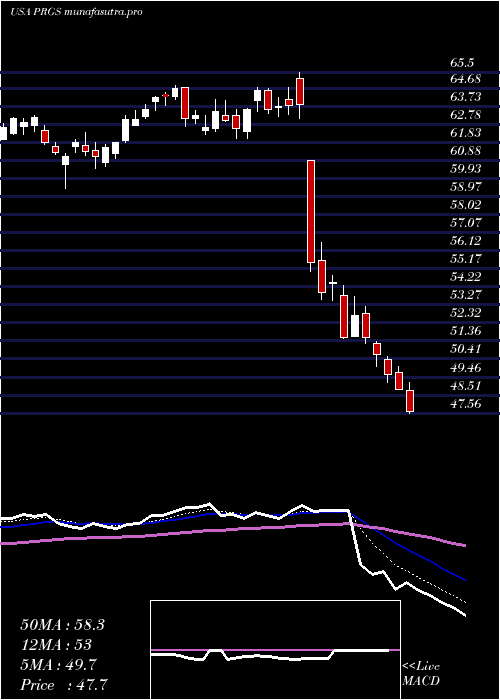Click the 62.78 price axis label
The width and height of the screenshot is (500, 700).
coord(466,115)
